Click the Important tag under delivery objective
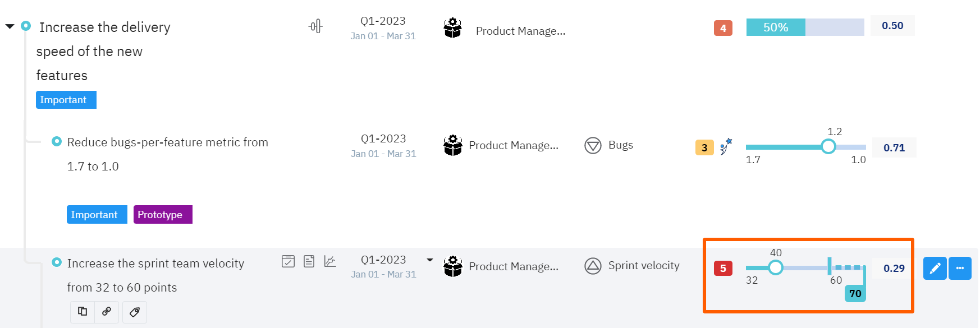980x328 pixels. (x=66, y=100)
